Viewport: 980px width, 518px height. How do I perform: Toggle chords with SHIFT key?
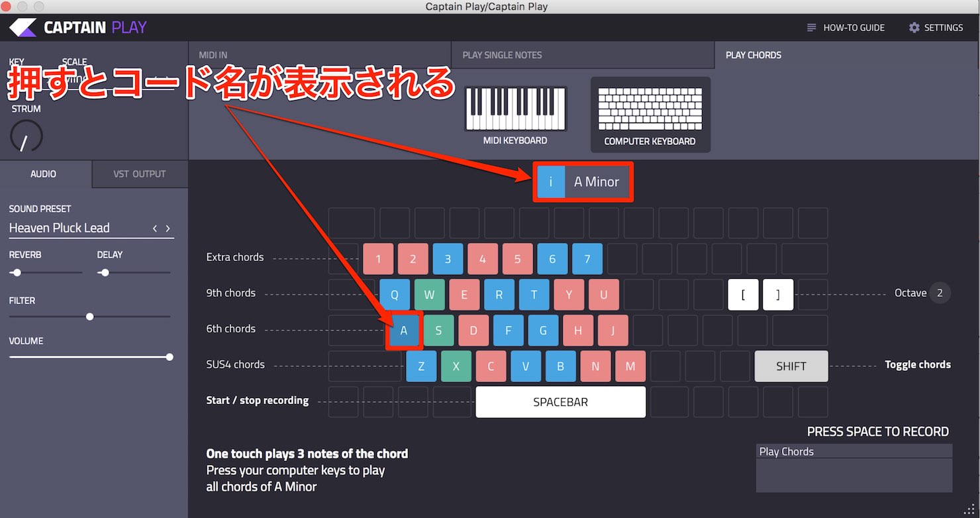click(x=791, y=366)
